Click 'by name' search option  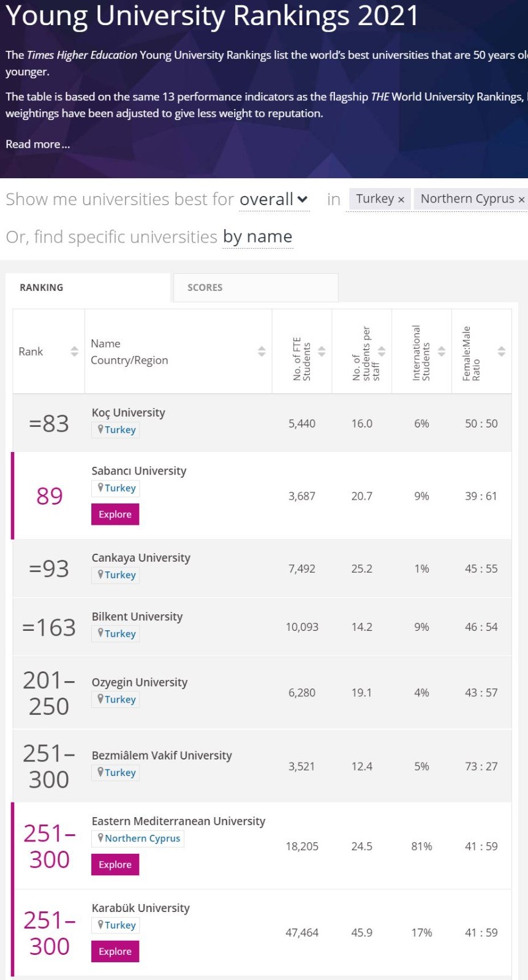[257, 236]
